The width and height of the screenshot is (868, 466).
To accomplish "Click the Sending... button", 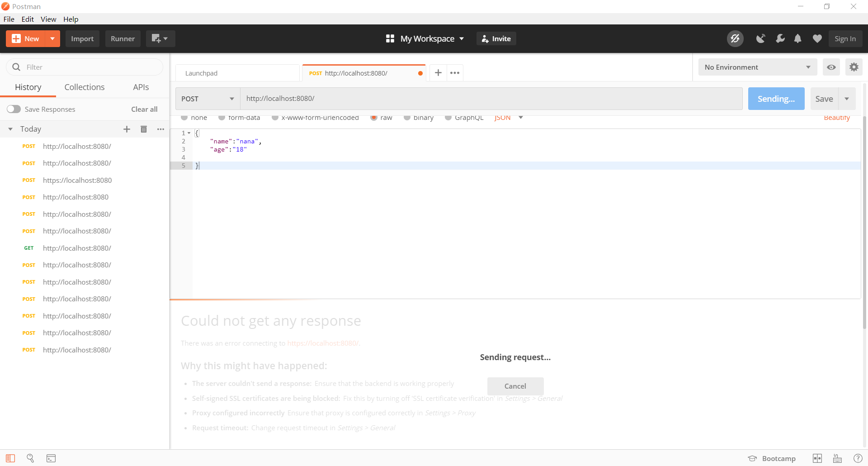I will (776, 99).
